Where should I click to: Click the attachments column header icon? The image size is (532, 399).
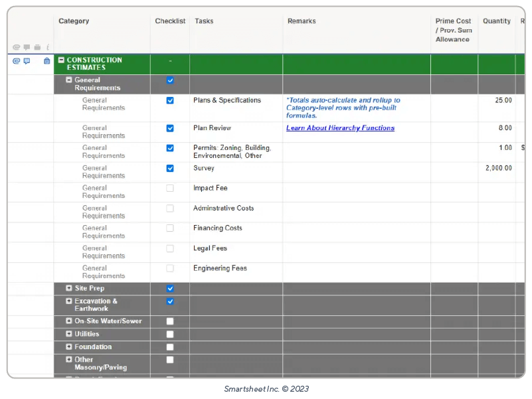tap(17, 47)
